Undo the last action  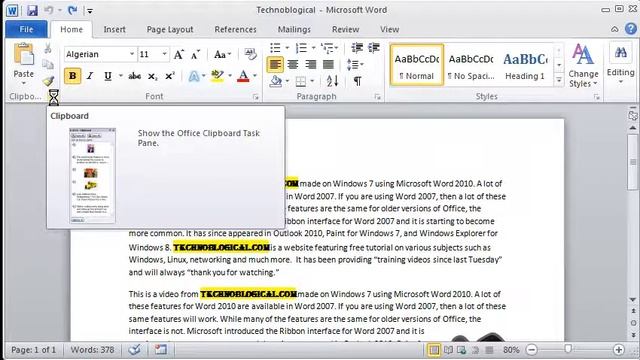tap(49, 10)
